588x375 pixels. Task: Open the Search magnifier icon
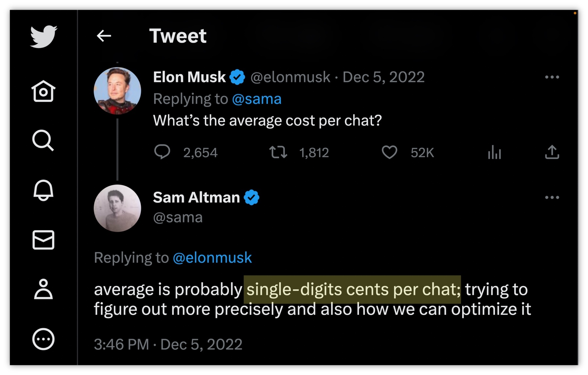point(43,140)
